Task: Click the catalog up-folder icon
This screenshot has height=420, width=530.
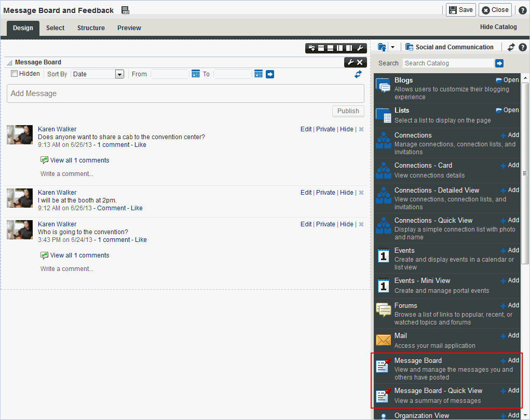Action: 382,47
